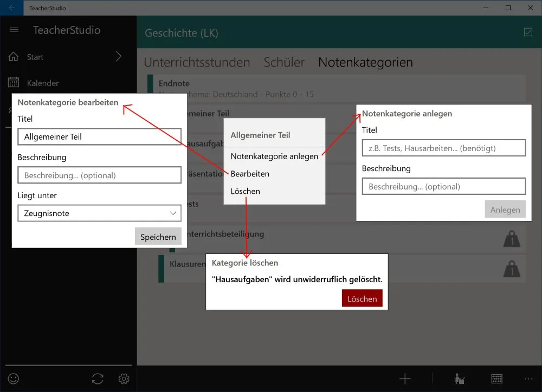542x392 pixels.
Task: Minimize the TeacherStudio window
Action: pyautogui.click(x=486, y=8)
